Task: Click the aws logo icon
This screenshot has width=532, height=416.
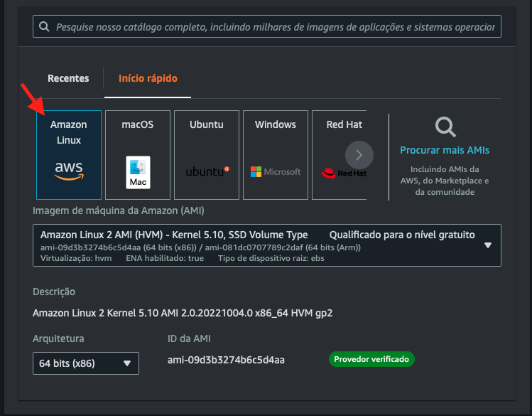Action: [x=69, y=171]
